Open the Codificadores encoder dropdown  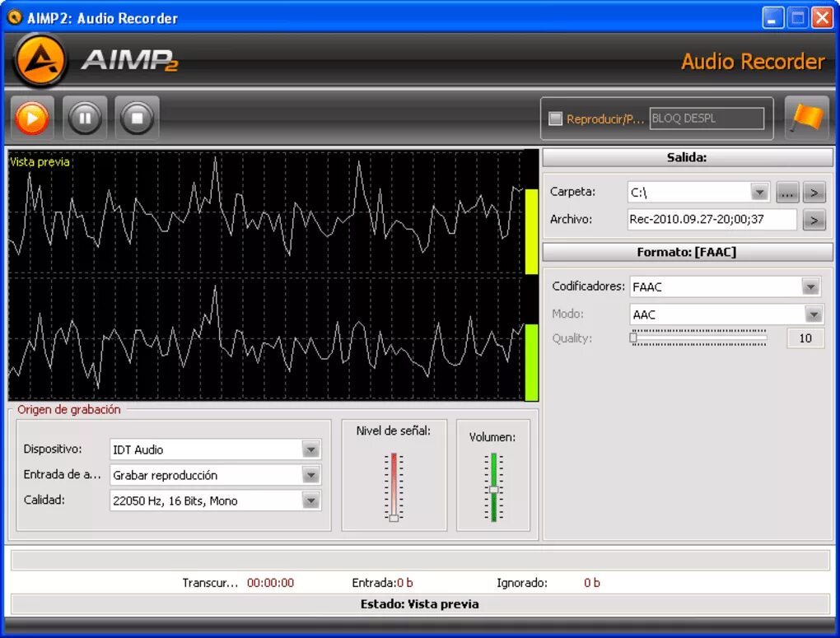tap(810, 287)
